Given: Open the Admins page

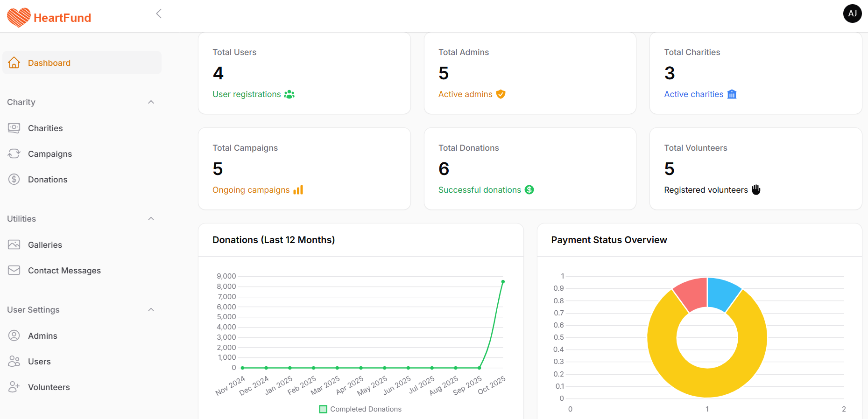Looking at the screenshot, I should tap(42, 336).
